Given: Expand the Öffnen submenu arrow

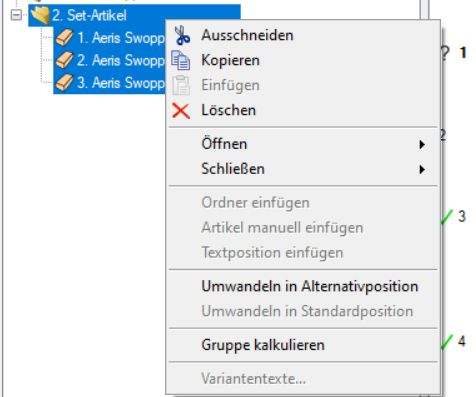Looking at the screenshot, I should pos(422,144).
